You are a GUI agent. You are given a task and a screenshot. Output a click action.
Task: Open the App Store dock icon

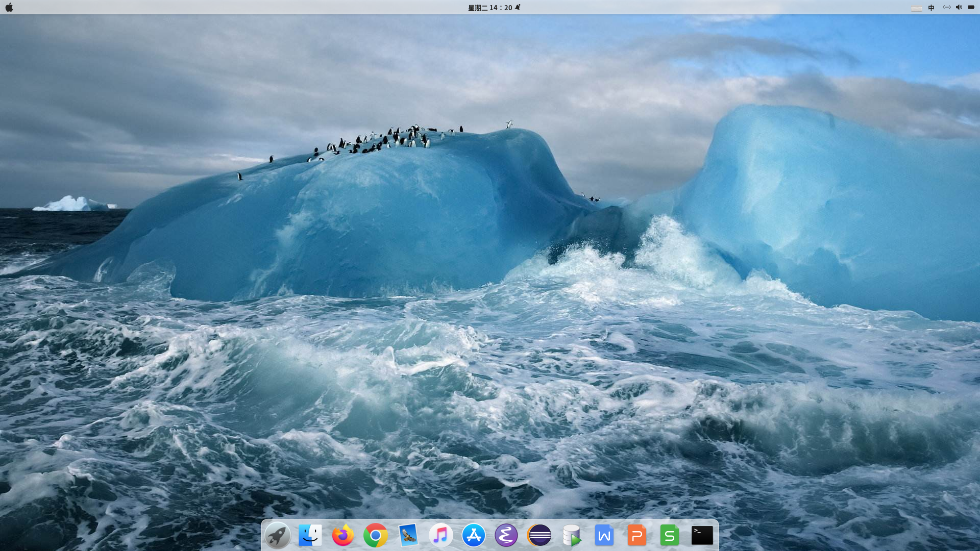(x=474, y=535)
